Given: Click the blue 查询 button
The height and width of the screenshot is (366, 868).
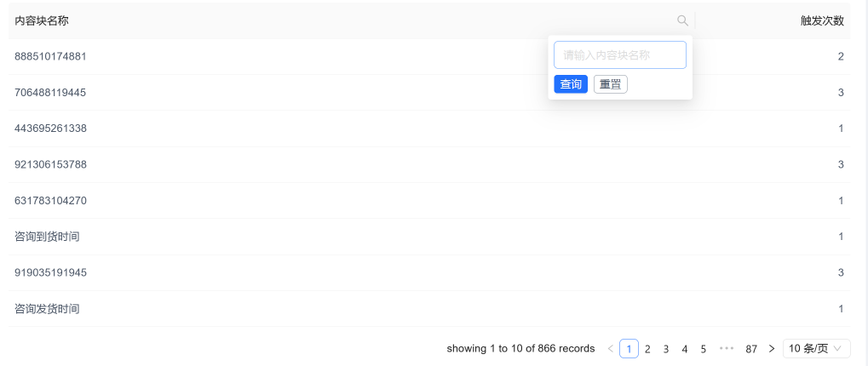Looking at the screenshot, I should point(571,84).
